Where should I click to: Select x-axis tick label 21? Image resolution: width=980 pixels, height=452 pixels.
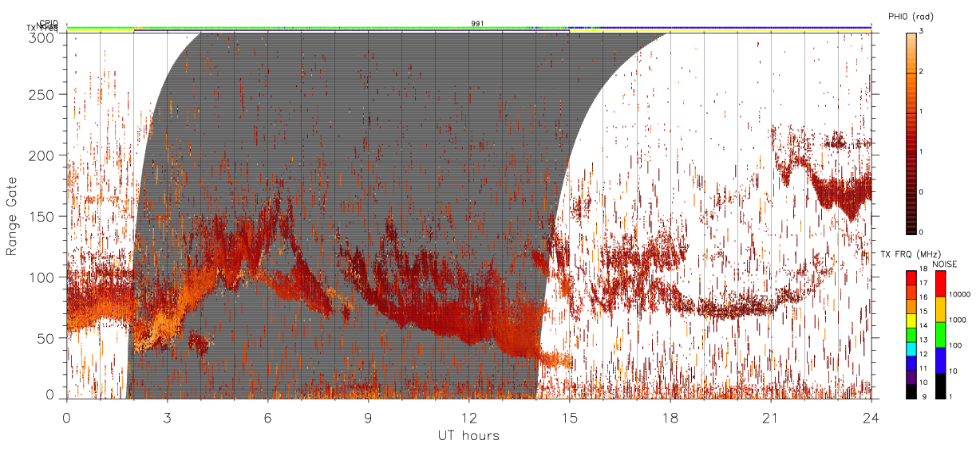pyautogui.click(x=771, y=417)
